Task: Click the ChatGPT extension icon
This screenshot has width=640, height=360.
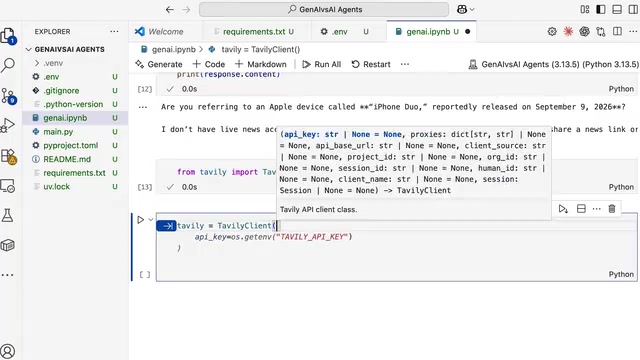Action: 584,31
